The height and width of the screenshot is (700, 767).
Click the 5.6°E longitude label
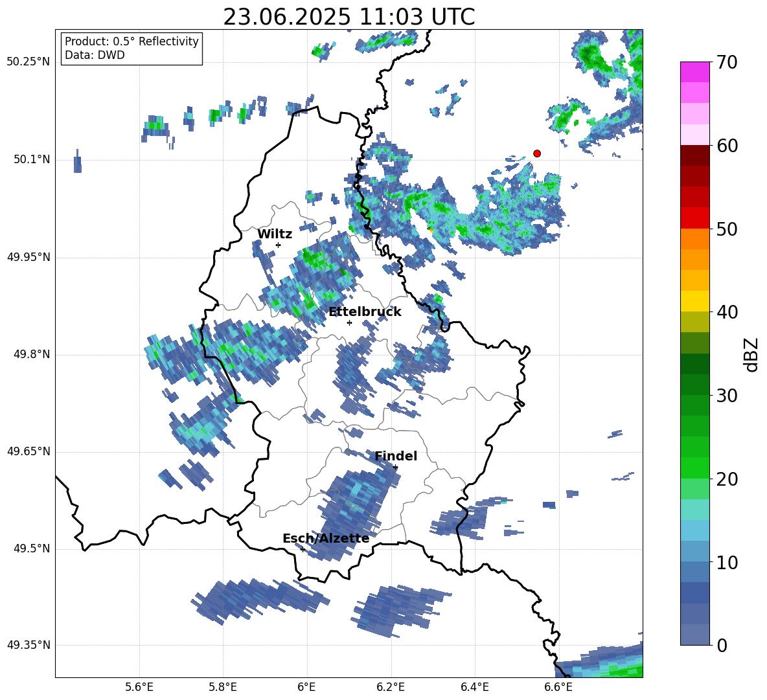pos(139,687)
